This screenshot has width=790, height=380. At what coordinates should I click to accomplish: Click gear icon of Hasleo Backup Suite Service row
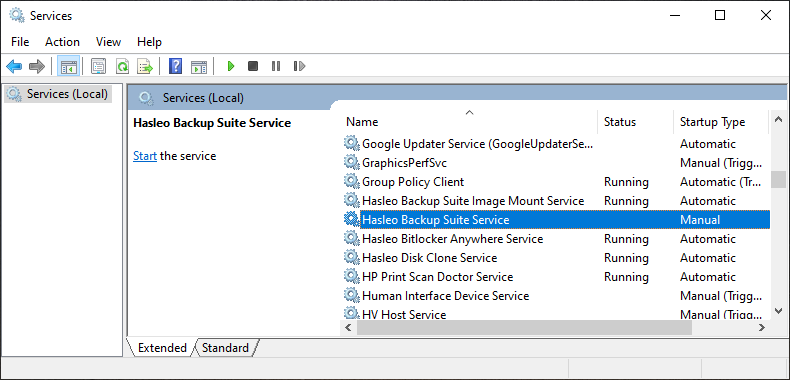pyautogui.click(x=352, y=220)
